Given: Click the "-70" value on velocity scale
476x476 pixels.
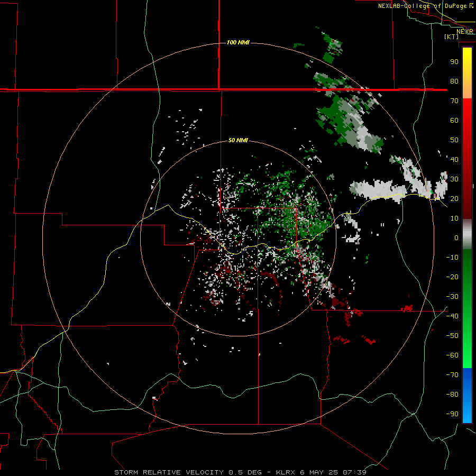Looking at the screenshot, I should coord(452,375).
